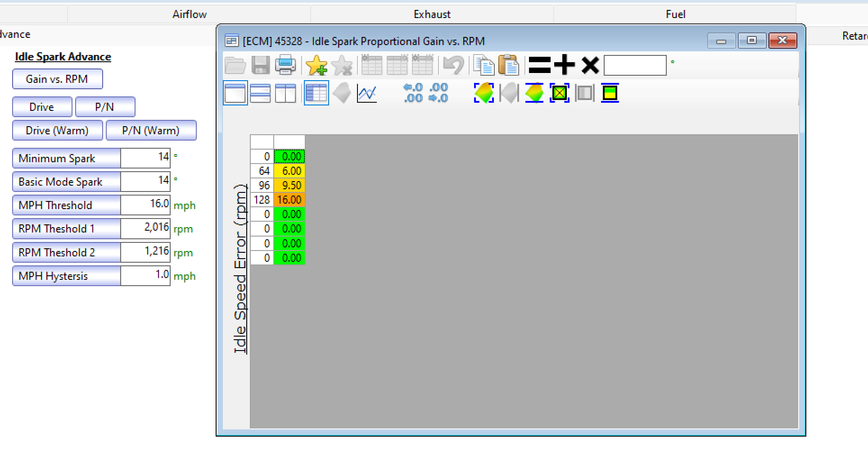Click the toolbar value entry box
Viewport: 868px width, 465px height.
click(635, 66)
